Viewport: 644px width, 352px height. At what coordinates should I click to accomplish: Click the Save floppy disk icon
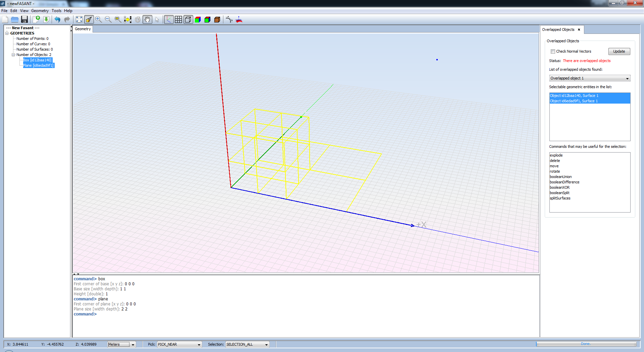tap(24, 19)
